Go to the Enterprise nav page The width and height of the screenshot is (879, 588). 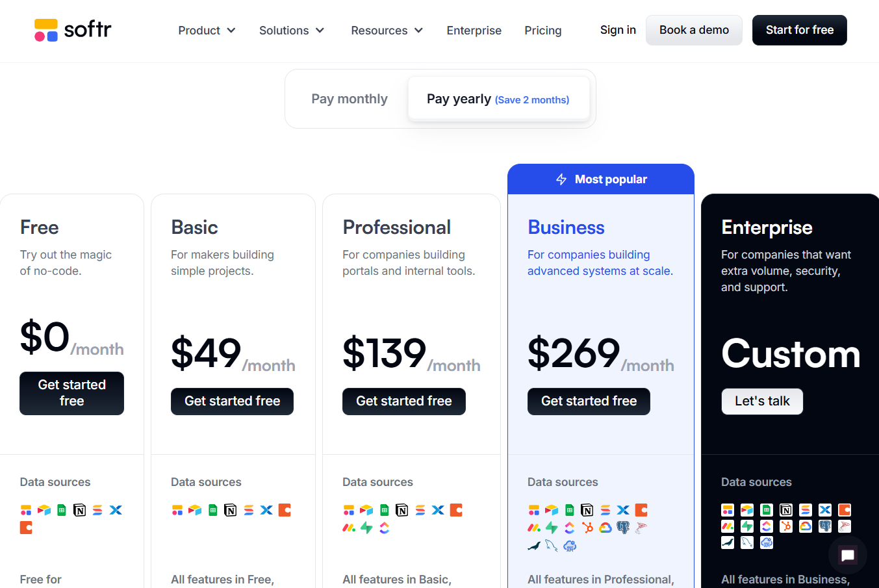pyautogui.click(x=474, y=31)
